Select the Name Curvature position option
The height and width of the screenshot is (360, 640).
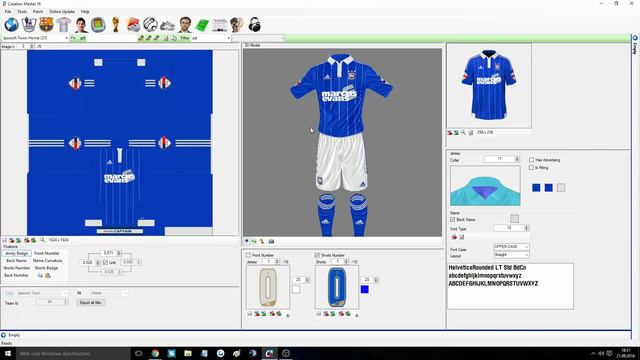click(47, 260)
